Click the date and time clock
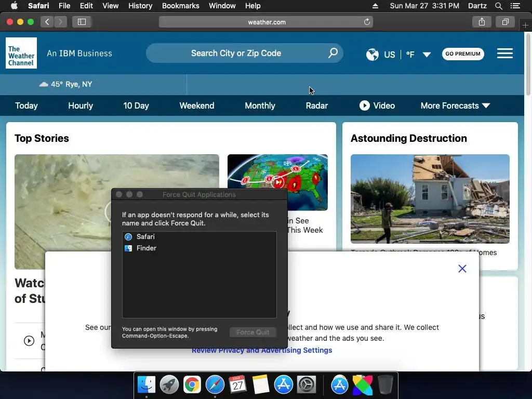Image resolution: width=532 pixels, height=399 pixels. (424, 6)
